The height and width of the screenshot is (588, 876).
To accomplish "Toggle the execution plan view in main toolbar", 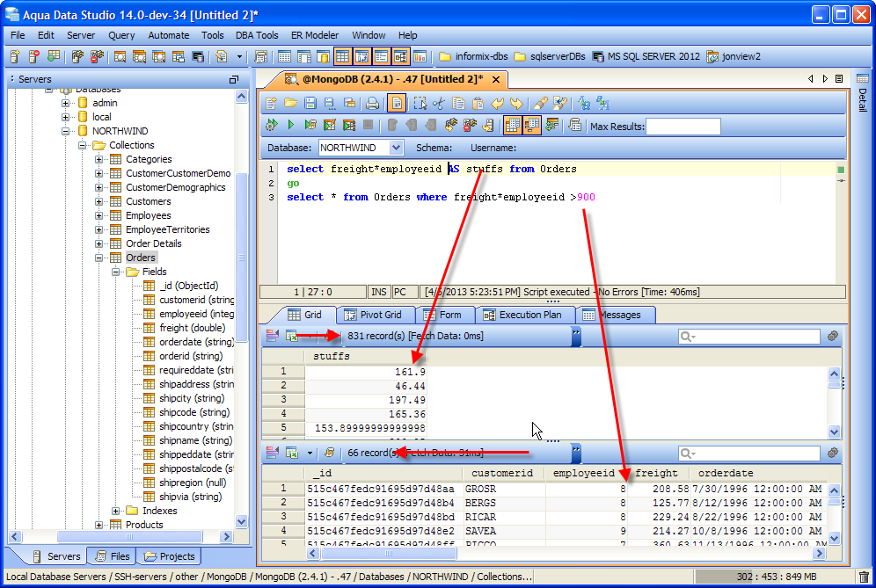I will [400, 56].
